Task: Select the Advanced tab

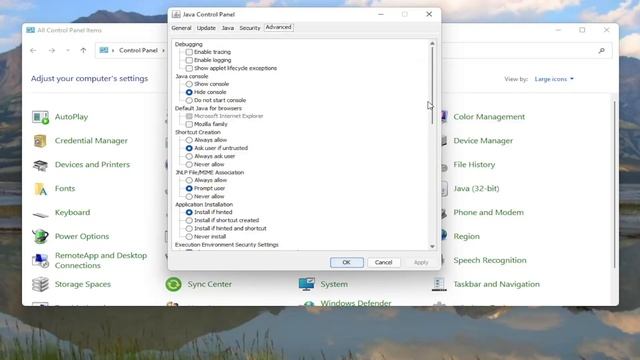Action: pyautogui.click(x=278, y=27)
